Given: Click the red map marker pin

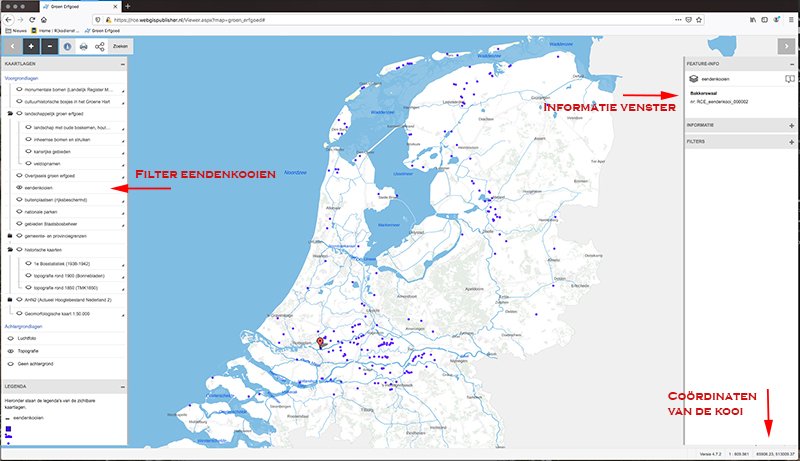Looking at the screenshot, I should coord(320,343).
